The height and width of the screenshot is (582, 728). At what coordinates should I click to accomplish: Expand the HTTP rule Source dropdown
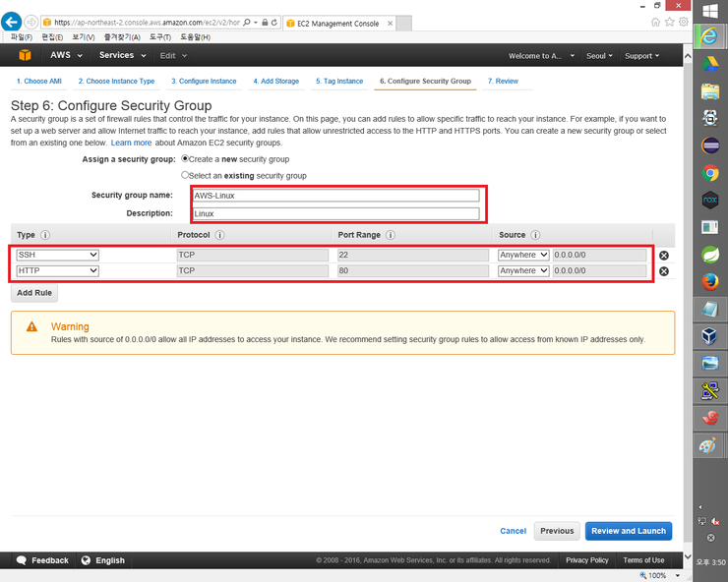pyautogui.click(x=523, y=270)
